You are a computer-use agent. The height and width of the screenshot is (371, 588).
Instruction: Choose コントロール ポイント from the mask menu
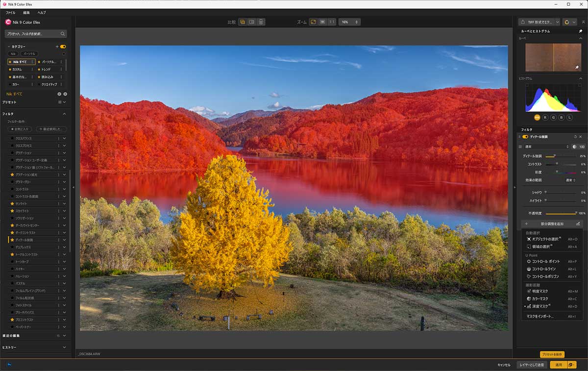pos(545,261)
